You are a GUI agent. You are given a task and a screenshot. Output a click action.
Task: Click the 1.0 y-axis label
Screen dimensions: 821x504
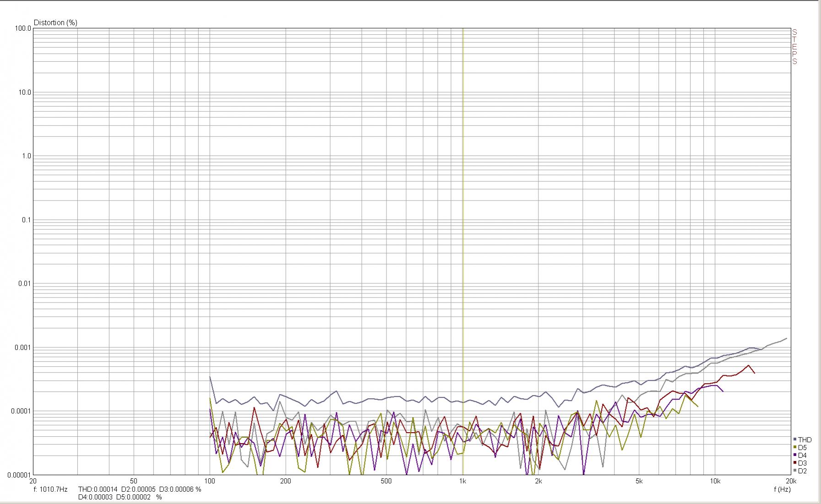click(26, 156)
